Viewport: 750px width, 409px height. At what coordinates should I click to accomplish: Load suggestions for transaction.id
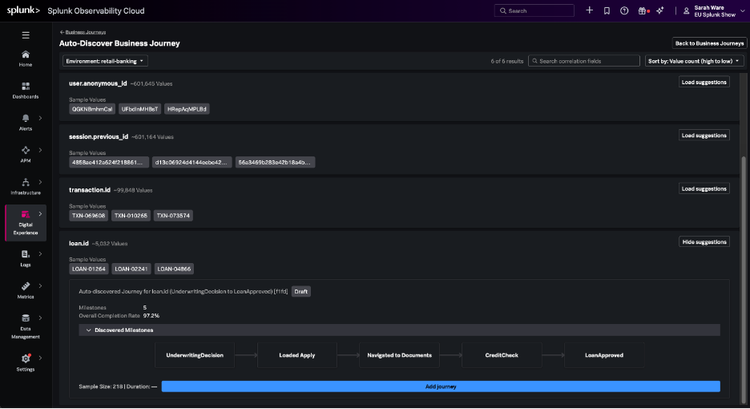click(704, 188)
